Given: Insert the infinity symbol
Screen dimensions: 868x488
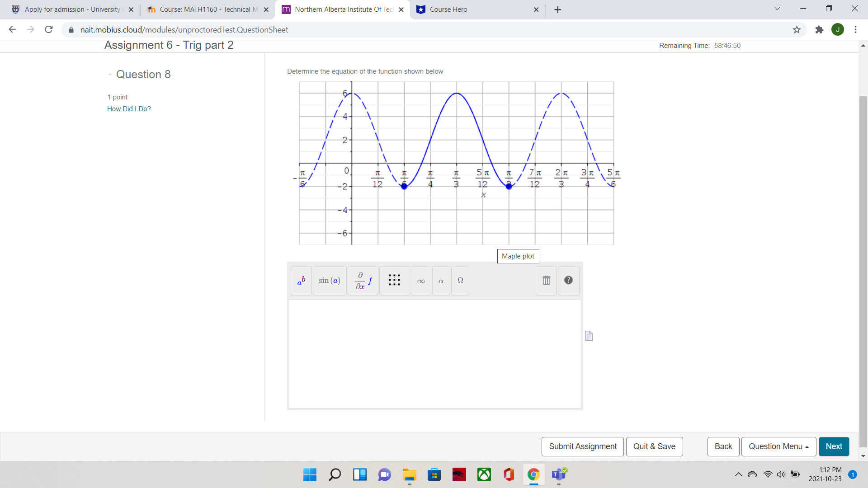Looking at the screenshot, I should pyautogui.click(x=421, y=281).
